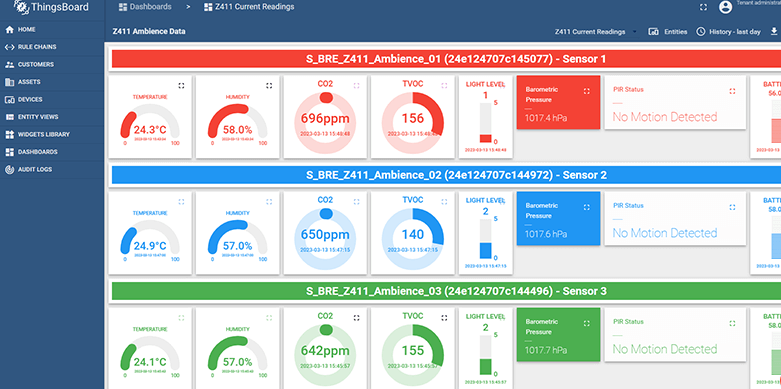Screen dimensions: 781x389
Task: Click the 57.0% blue humidity gauge
Action: (x=238, y=240)
